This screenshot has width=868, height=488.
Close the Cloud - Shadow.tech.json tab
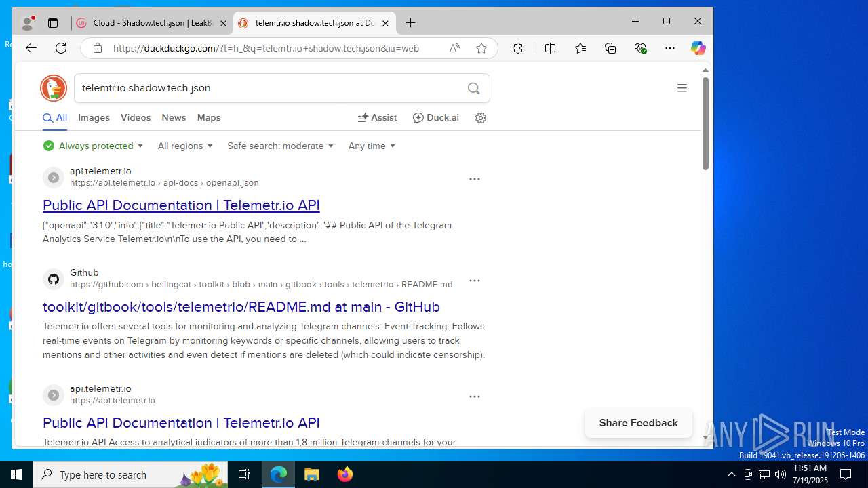[223, 23]
